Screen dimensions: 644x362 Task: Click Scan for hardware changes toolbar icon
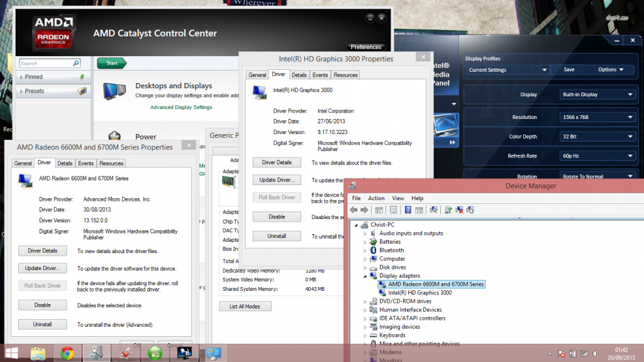433,210
